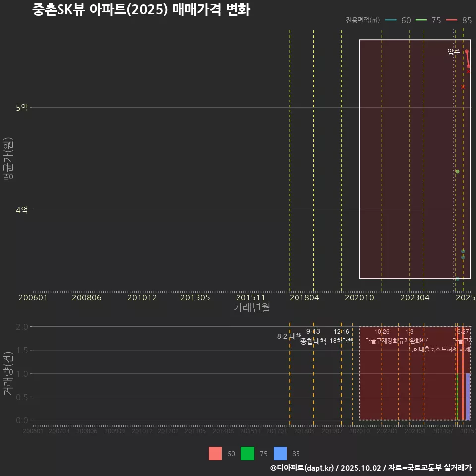This screenshot has height=476, width=476.
Task: Click the 201804 tick on the price chart axis
Action: [304, 298]
